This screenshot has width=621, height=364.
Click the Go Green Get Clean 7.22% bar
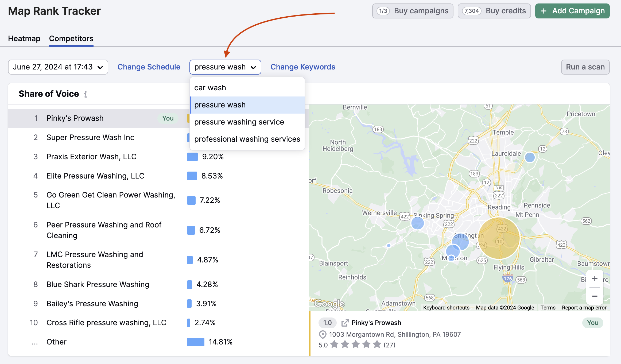coord(191,200)
